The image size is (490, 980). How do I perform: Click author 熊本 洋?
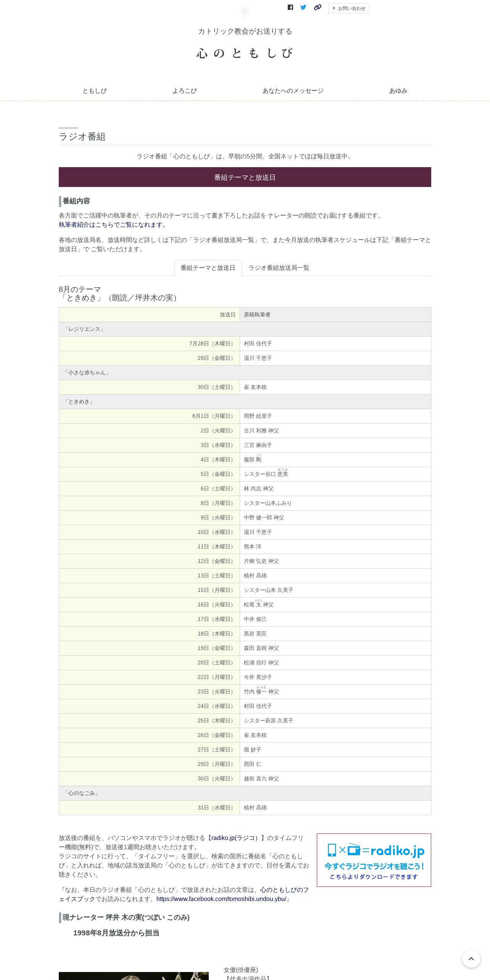click(253, 547)
